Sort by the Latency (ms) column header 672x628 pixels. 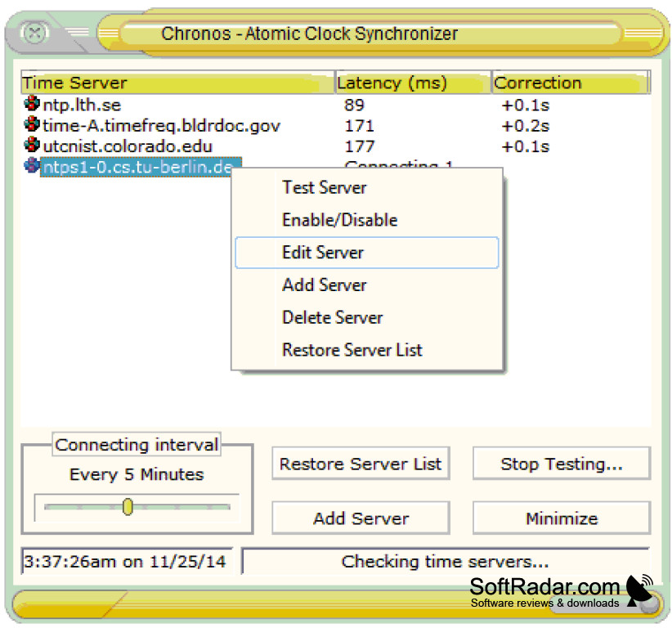coord(413,83)
